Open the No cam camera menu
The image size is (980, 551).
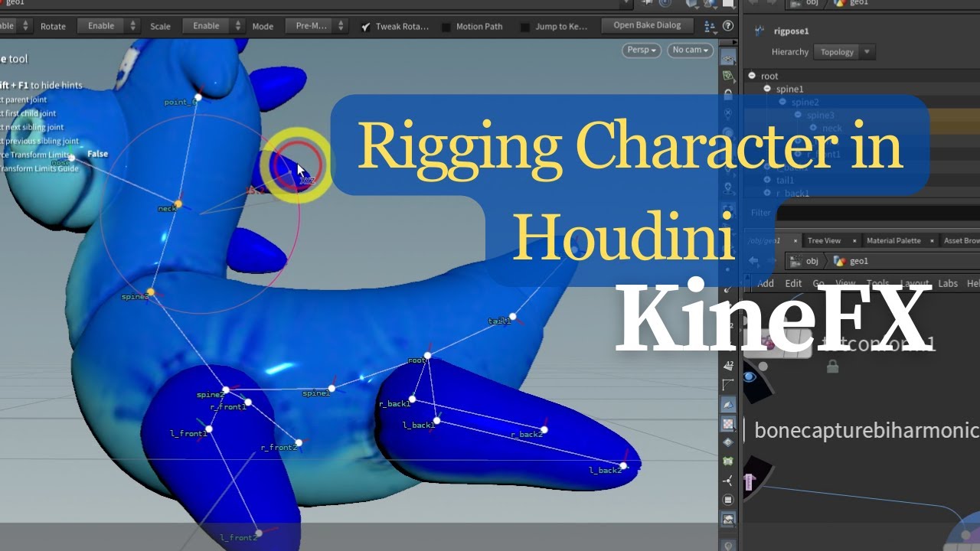point(690,50)
